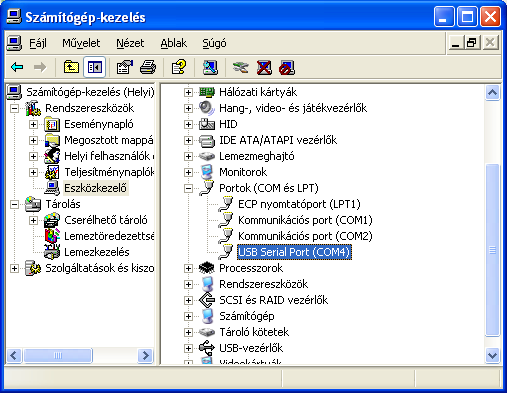Screen dimensions: 507x393
Task: Expand the Megosztott mappák node
Action: [x=33, y=140]
